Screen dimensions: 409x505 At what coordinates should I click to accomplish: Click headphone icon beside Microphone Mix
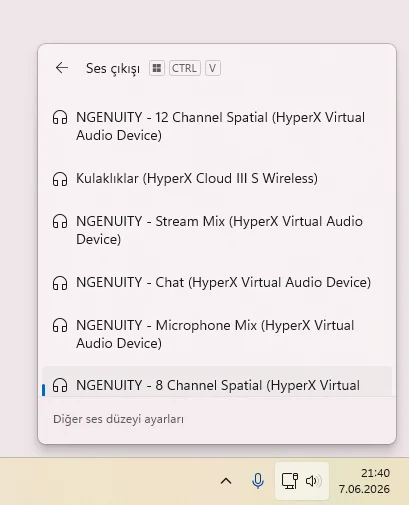click(60, 326)
